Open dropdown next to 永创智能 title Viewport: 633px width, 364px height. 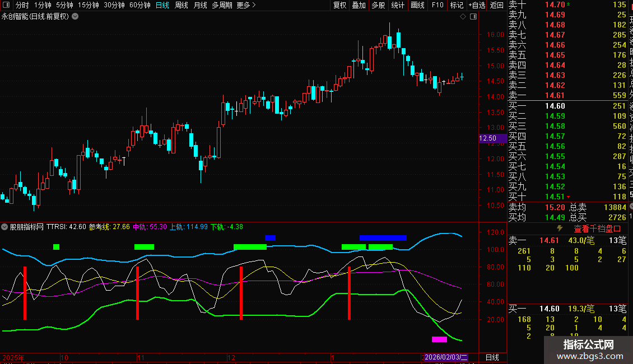pos(75,16)
